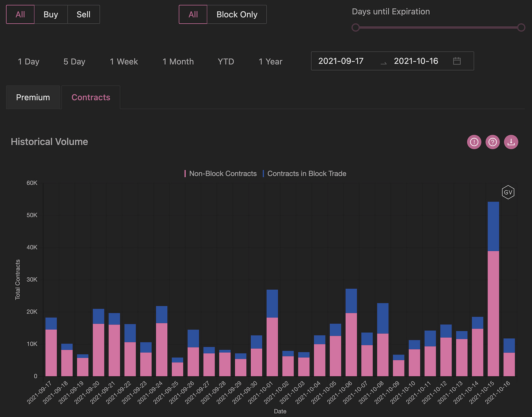Click the question mark help icon
The width and height of the screenshot is (532, 417).
pyautogui.click(x=493, y=142)
